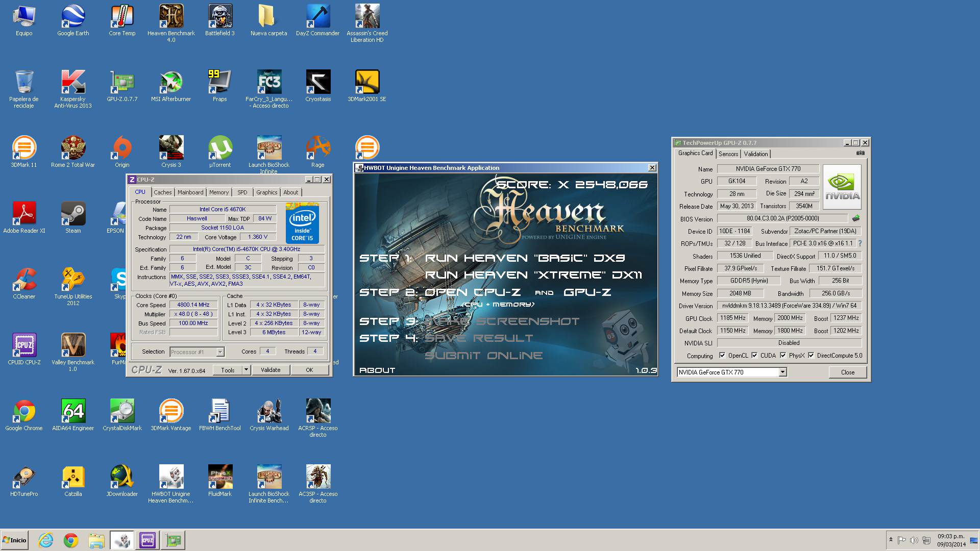Click the GPU-Z BIOS save chip icon

tap(856, 218)
